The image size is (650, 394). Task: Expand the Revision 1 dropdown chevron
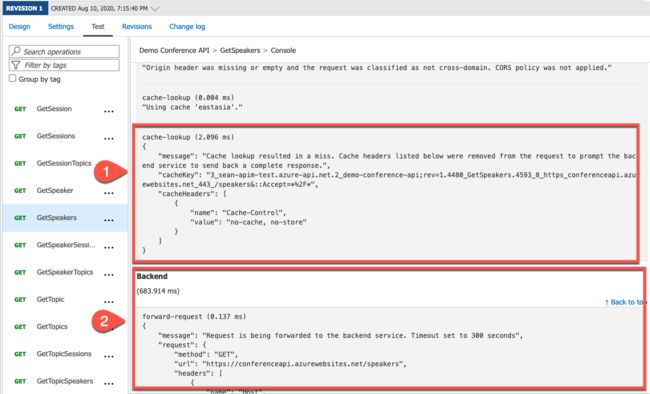[155, 8]
